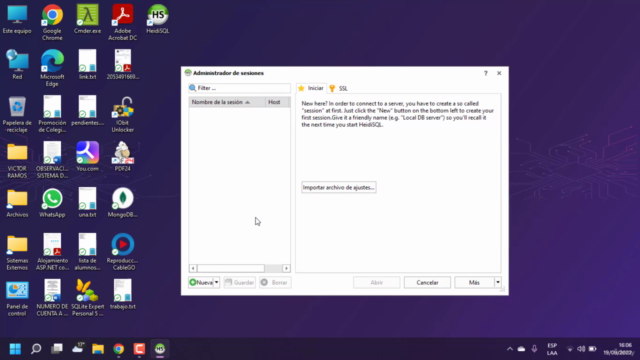
Task: Select the OBSERVACI... SISTEMA desktop file
Action: point(52,160)
